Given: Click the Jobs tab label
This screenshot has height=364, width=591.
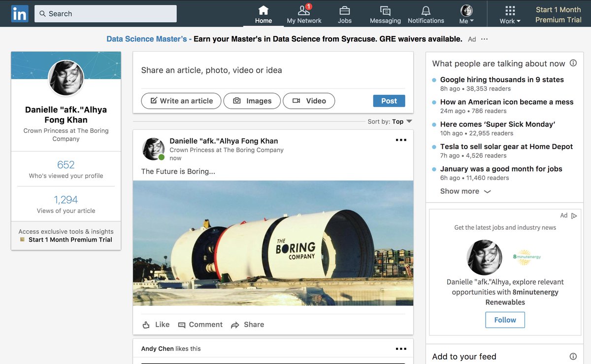Looking at the screenshot, I should (x=345, y=21).
